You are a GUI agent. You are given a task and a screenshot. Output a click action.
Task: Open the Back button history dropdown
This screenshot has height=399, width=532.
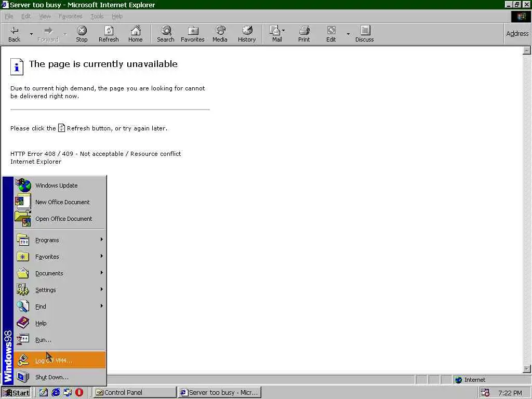tap(31, 34)
